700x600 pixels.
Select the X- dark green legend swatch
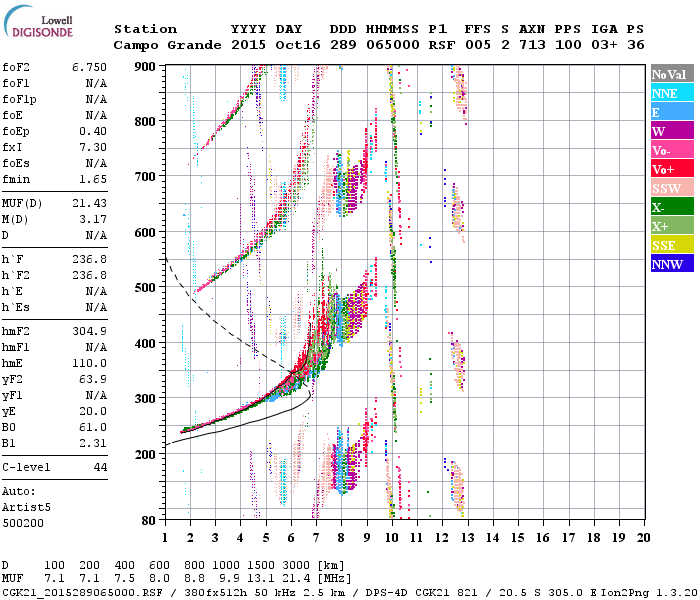coord(672,207)
